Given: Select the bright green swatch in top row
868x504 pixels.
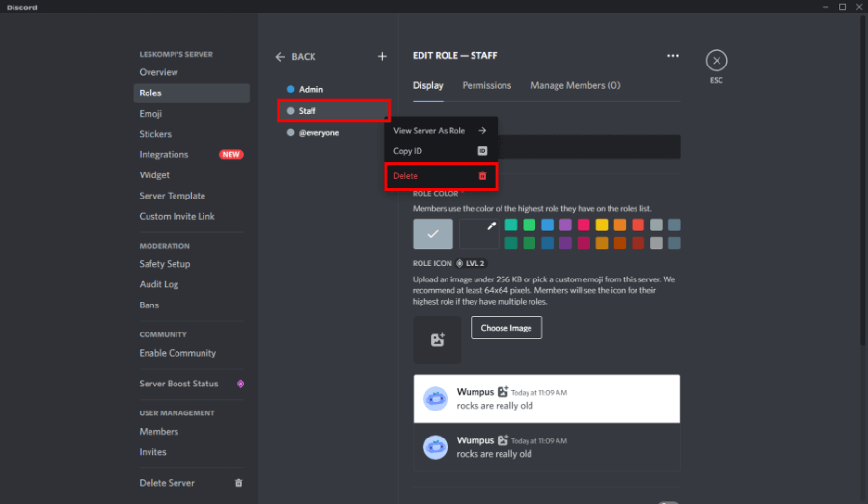Looking at the screenshot, I should point(529,225).
